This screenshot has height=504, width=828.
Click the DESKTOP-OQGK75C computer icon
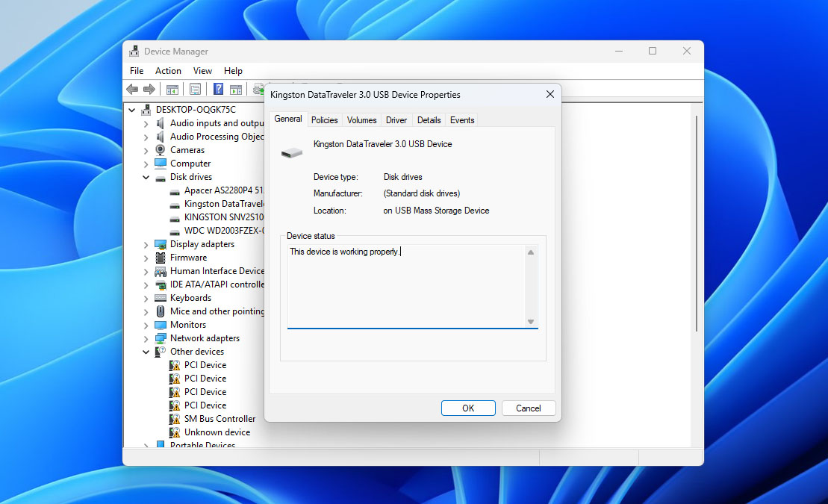tap(146, 110)
